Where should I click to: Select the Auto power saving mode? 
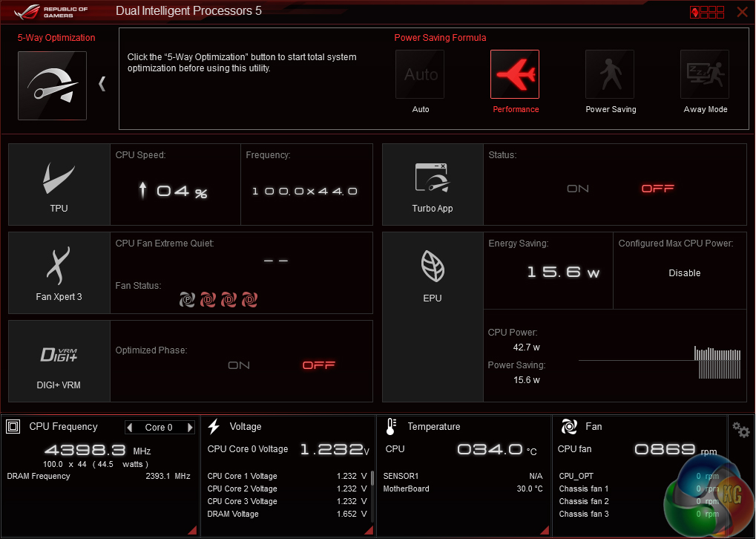[x=420, y=75]
